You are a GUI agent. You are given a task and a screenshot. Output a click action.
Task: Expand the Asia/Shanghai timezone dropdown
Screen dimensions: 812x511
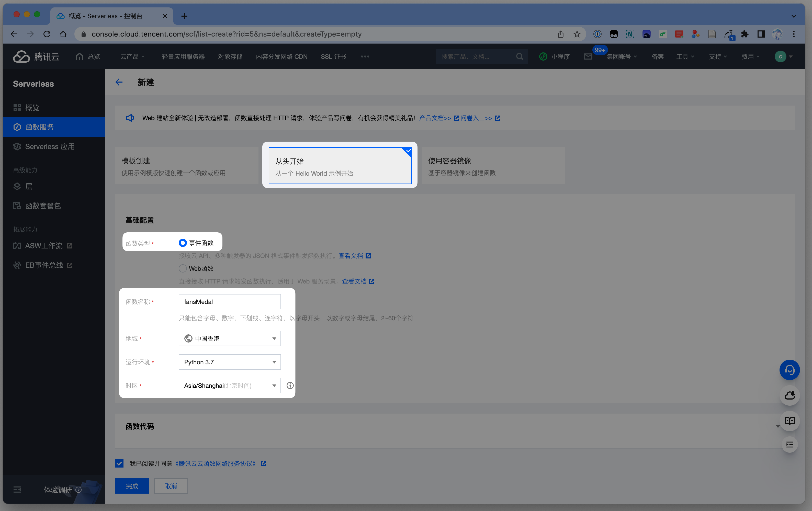pyautogui.click(x=230, y=385)
